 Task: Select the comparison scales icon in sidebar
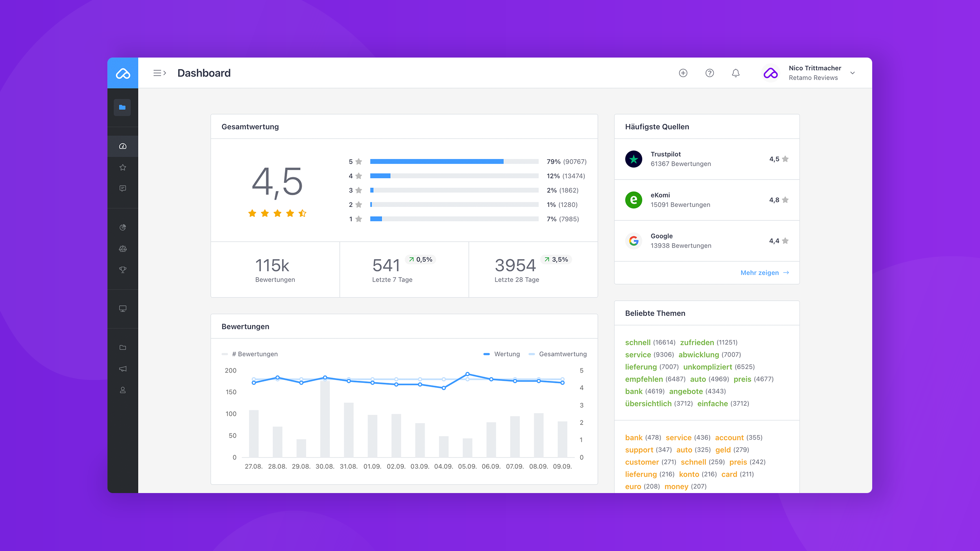(122, 249)
